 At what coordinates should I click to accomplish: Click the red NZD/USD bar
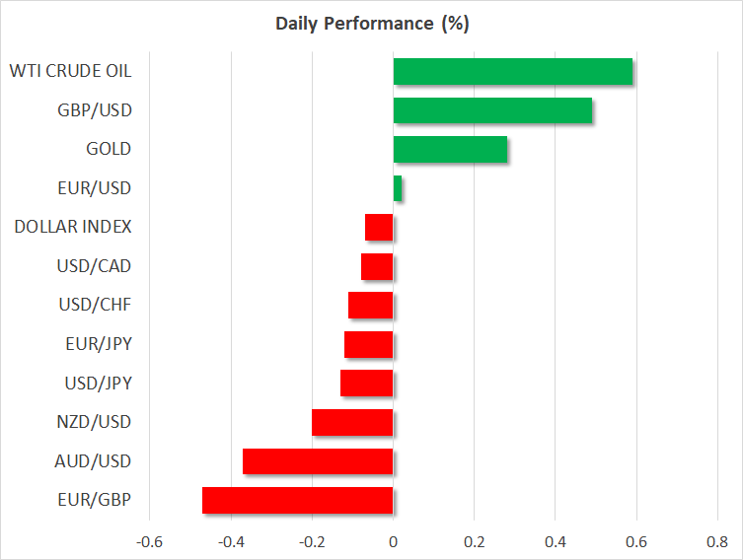(352, 422)
